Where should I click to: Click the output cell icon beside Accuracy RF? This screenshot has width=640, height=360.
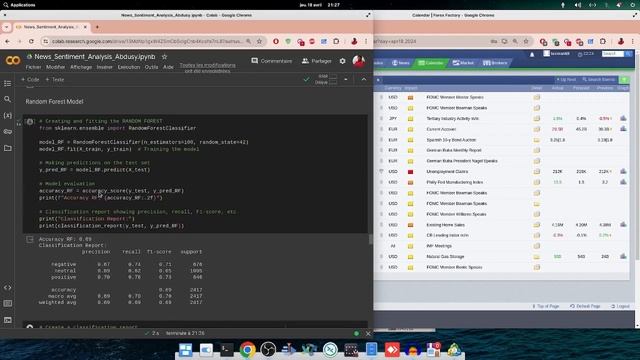coord(30,239)
